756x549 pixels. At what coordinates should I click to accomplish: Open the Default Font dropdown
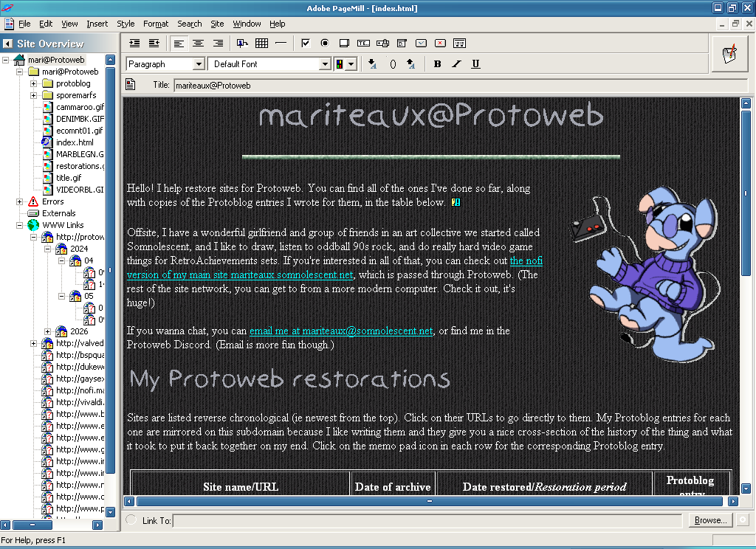(x=325, y=63)
